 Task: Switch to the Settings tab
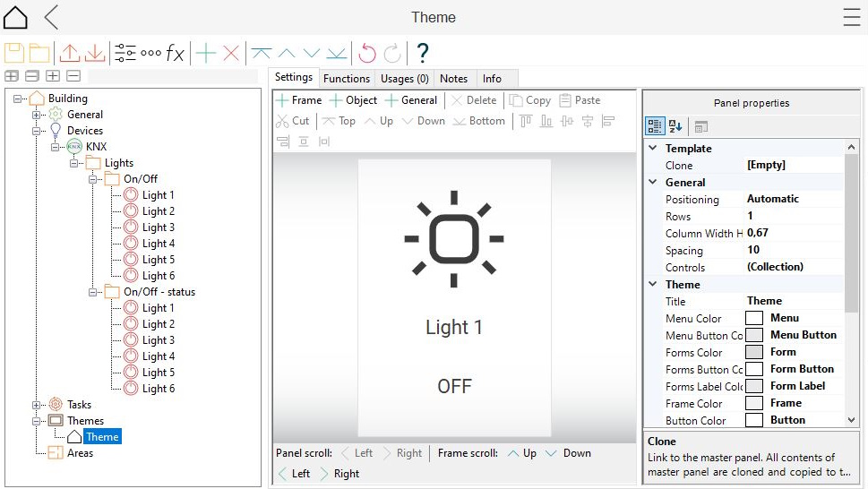294,77
